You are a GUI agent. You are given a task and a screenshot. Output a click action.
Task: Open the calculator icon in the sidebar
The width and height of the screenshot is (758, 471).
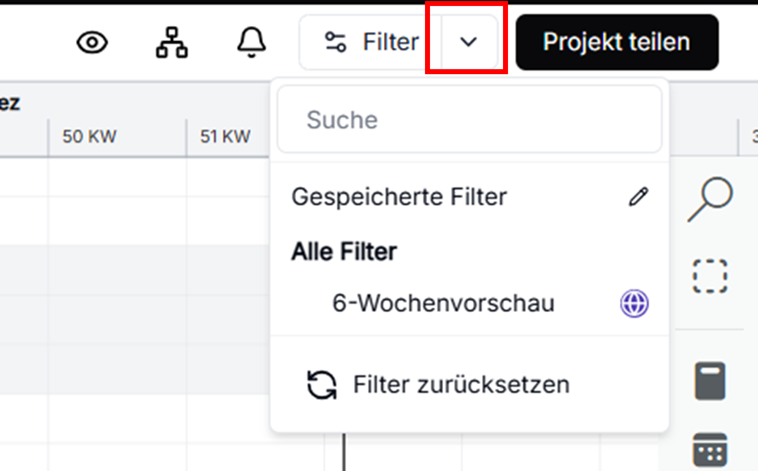click(710, 381)
